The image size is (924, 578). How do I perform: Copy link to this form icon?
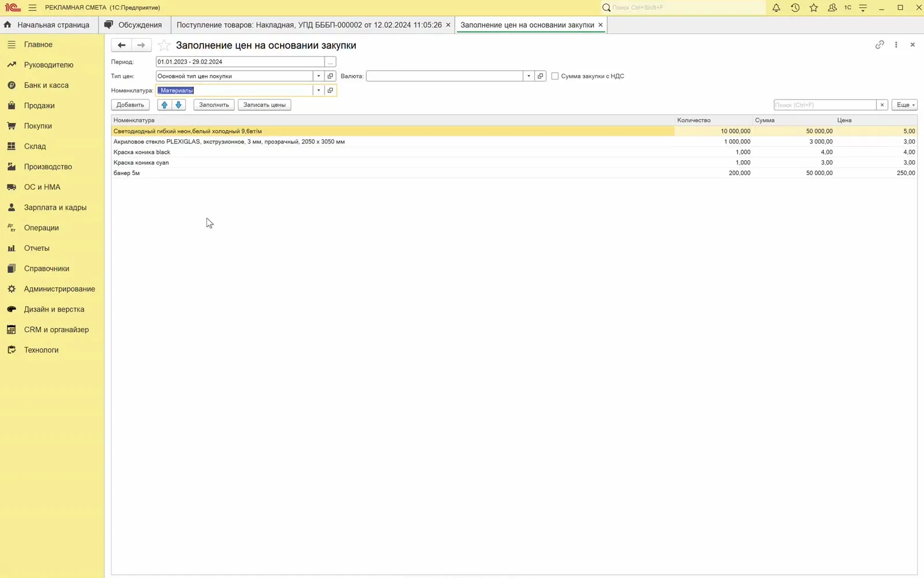point(880,45)
